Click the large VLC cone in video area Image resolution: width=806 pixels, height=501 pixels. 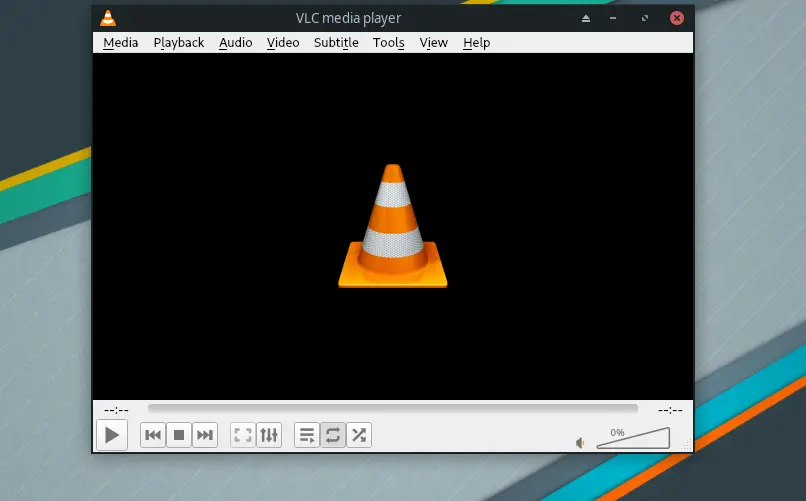pyautogui.click(x=393, y=226)
